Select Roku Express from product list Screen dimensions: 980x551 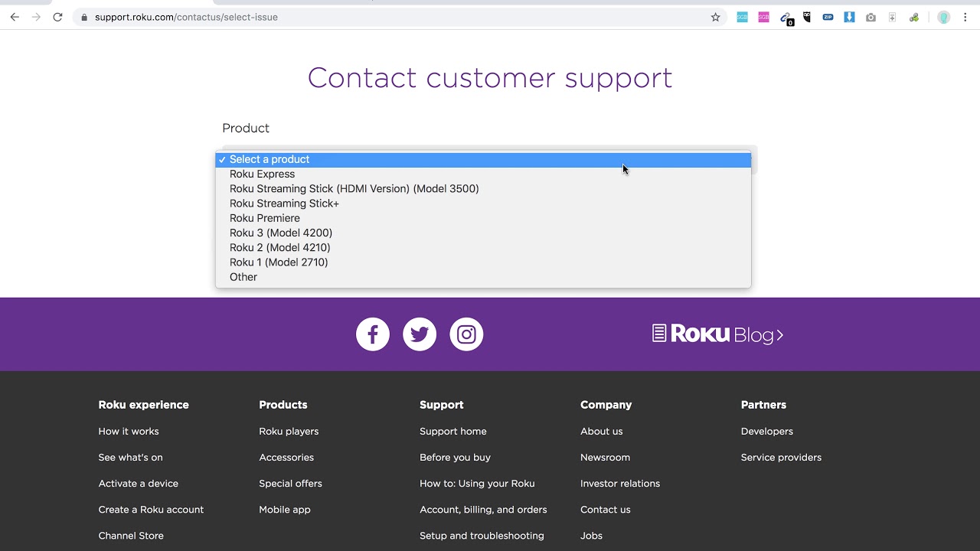pos(483,174)
